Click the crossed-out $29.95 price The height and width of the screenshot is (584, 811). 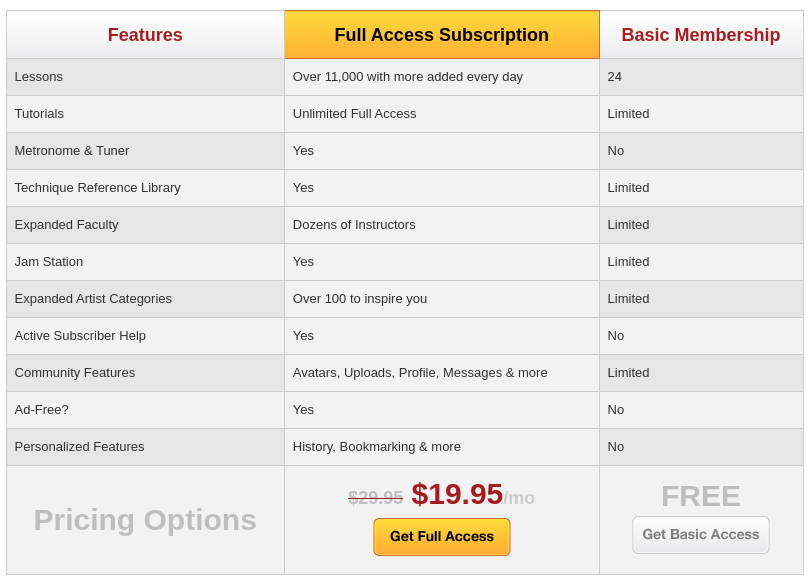coord(375,498)
